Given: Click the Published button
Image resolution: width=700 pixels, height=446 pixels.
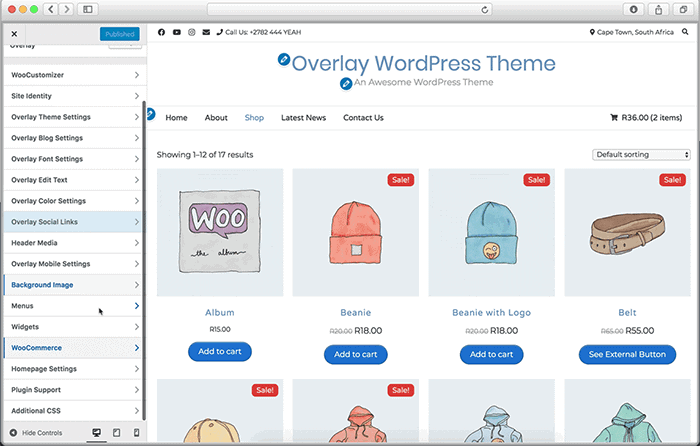Looking at the screenshot, I should (119, 34).
